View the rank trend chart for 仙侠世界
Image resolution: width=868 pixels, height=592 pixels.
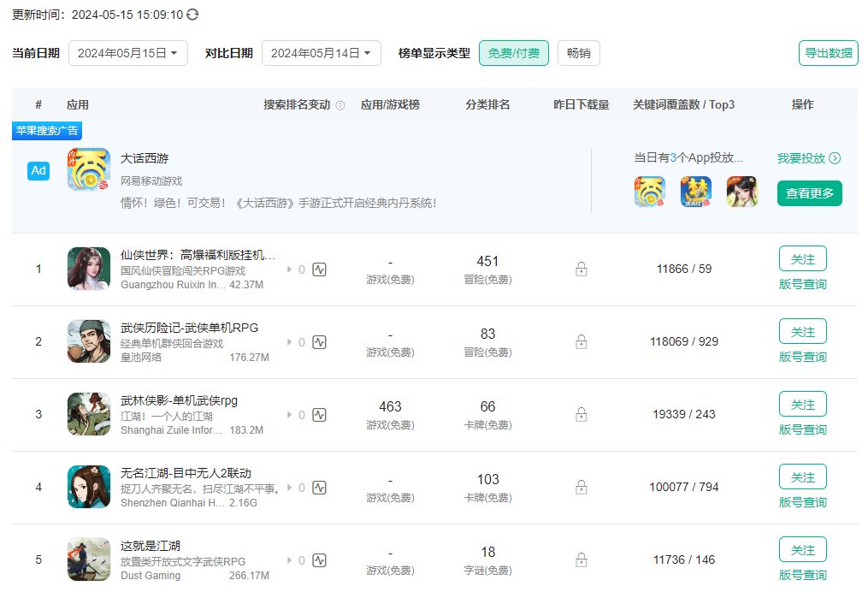pyautogui.click(x=320, y=269)
